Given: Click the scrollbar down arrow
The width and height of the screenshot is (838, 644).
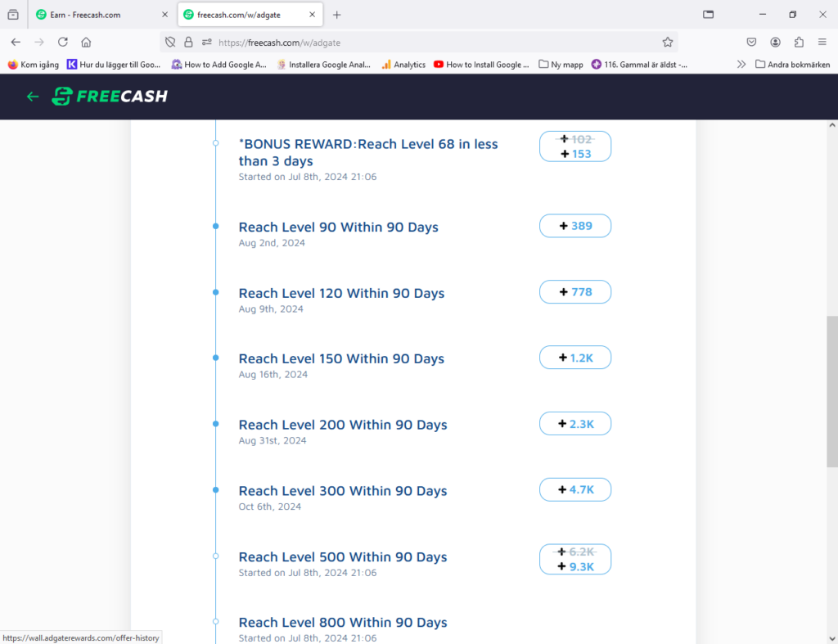Looking at the screenshot, I should pyautogui.click(x=832, y=638).
